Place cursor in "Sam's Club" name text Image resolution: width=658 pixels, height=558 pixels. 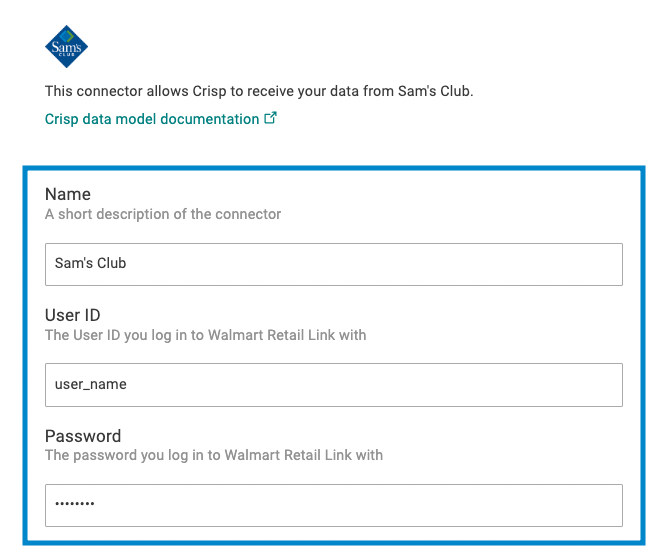pyautogui.click(x=90, y=263)
